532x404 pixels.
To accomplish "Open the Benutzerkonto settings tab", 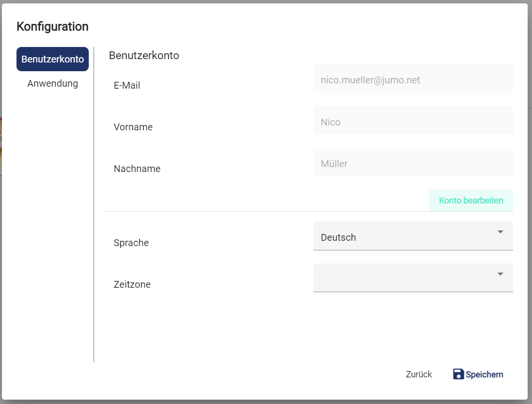I will (x=52, y=59).
